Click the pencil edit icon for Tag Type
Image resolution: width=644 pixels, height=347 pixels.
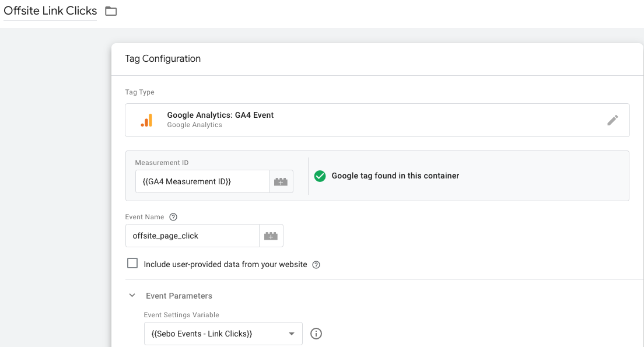coord(612,120)
